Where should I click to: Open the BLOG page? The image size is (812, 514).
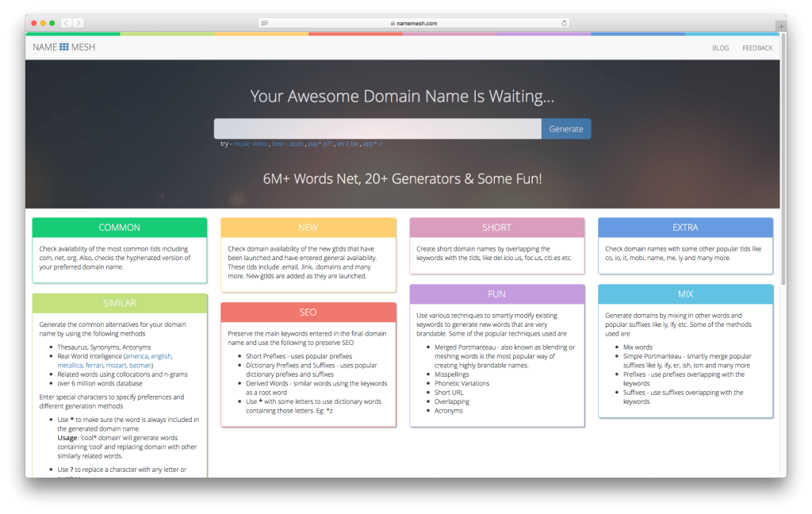(x=720, y=48)
